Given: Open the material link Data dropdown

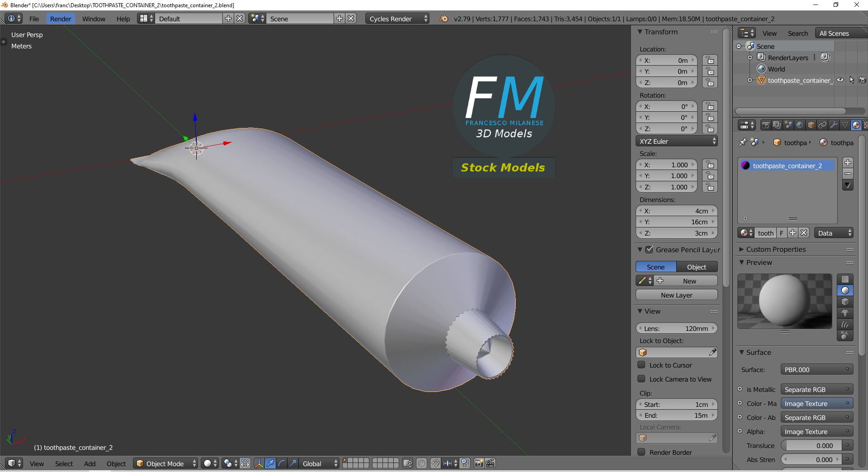Looking at the screenshot, I should 834,233.
